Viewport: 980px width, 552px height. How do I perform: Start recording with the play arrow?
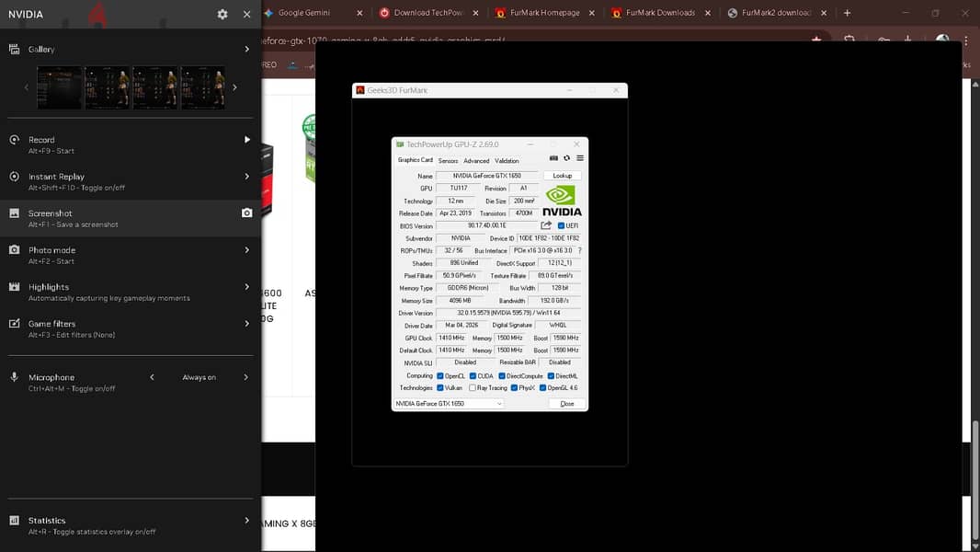[x=247, y=140]
